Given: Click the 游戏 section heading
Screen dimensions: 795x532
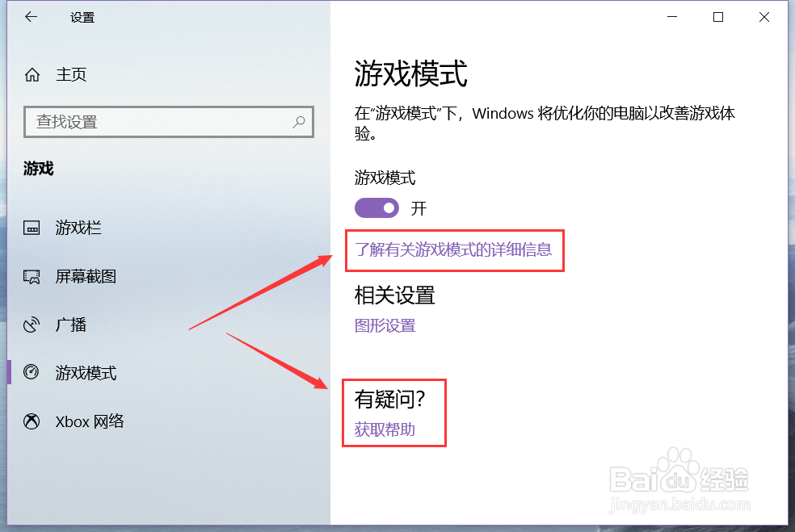Looking at the screenshot, I should click(38, 169).
